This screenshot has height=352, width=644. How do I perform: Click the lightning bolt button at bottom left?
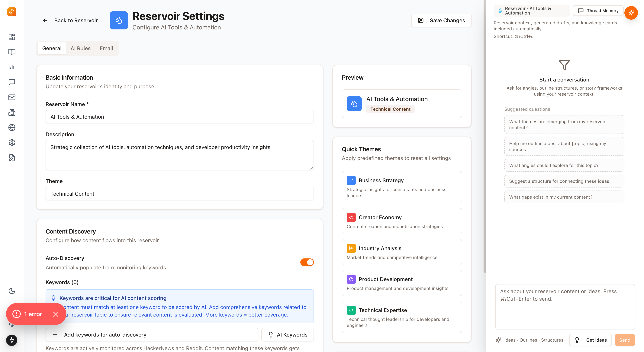coord(11,340)
